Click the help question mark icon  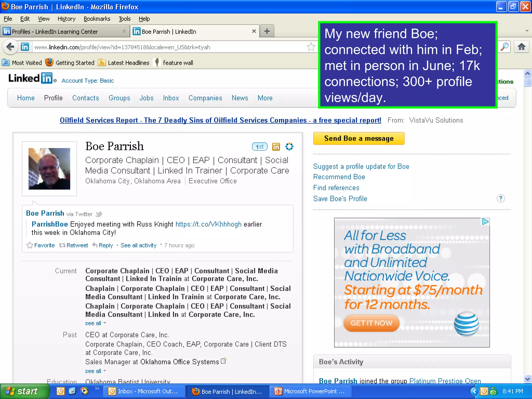(501, 198)
